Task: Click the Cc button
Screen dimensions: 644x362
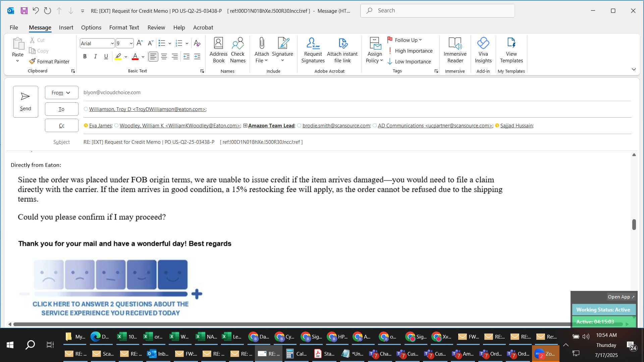Action: pos(61,125)
